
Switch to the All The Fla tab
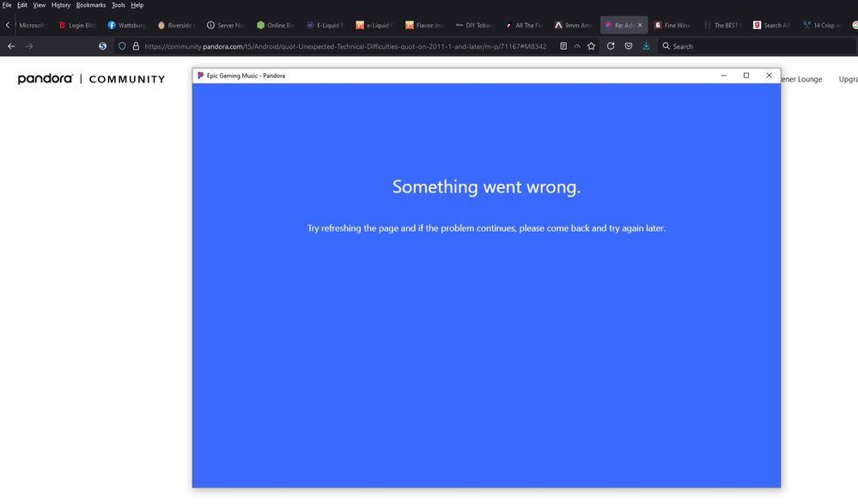pyautogui.click(x=524, y=25)
